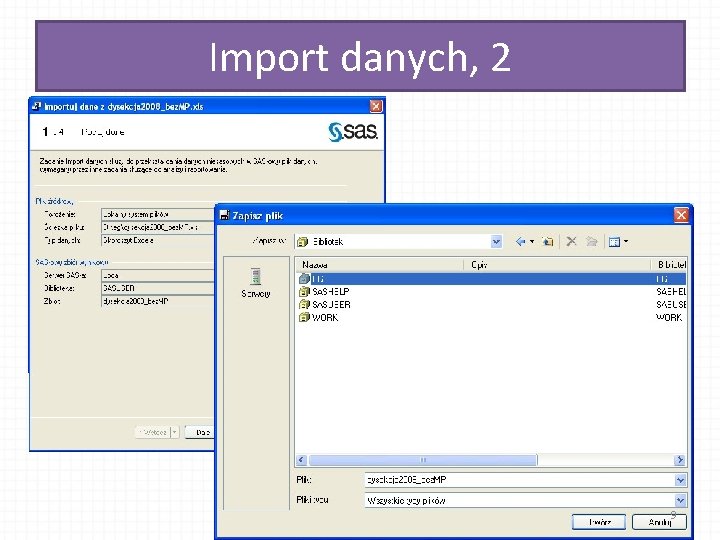Sort by the Opis column header
Image resolution: width=720 pixels, height=540 pixels.
(557, 264)
